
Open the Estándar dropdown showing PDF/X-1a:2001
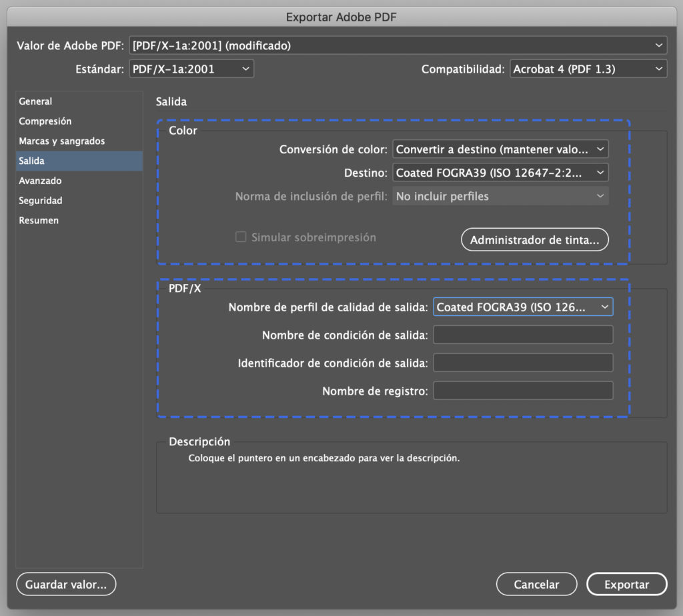191,69
